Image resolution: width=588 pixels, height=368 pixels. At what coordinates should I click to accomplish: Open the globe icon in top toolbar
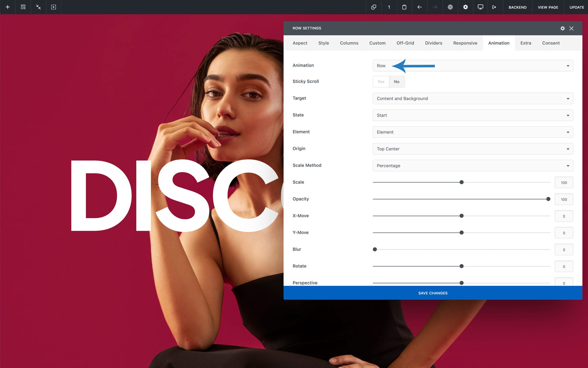point(450,7)
